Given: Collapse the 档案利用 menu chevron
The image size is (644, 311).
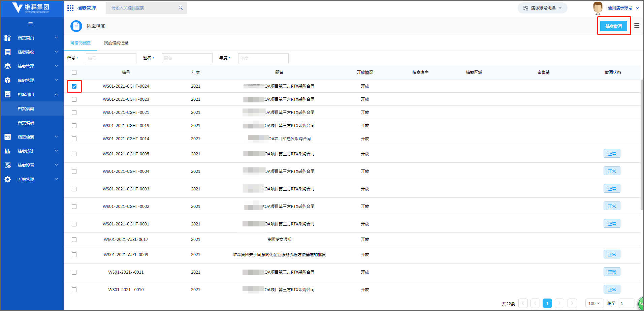Looking at the screenshot, I should (56, 94).
